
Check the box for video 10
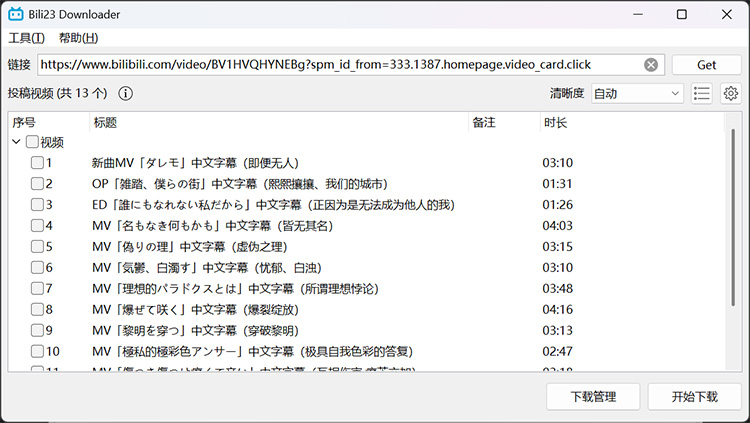[37, 351]
